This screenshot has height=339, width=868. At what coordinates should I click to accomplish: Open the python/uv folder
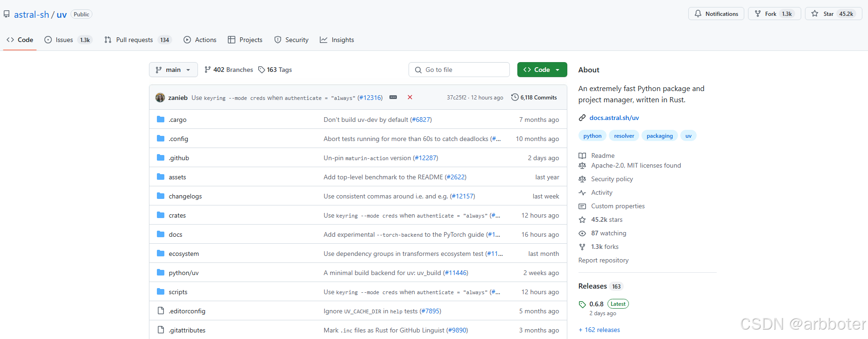pyautogui.click(x=184, y=273)
